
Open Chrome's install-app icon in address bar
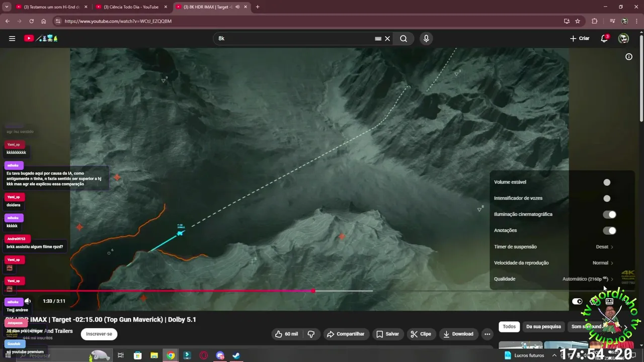click(567, 21)
